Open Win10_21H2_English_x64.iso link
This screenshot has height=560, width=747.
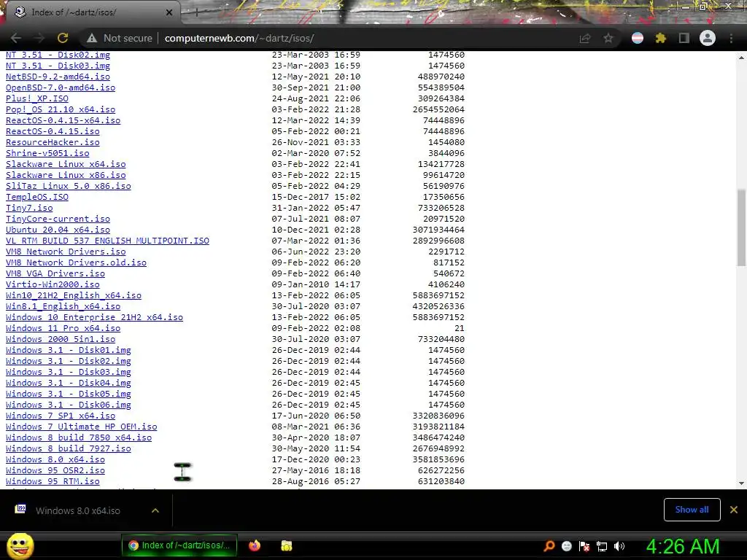74,296
